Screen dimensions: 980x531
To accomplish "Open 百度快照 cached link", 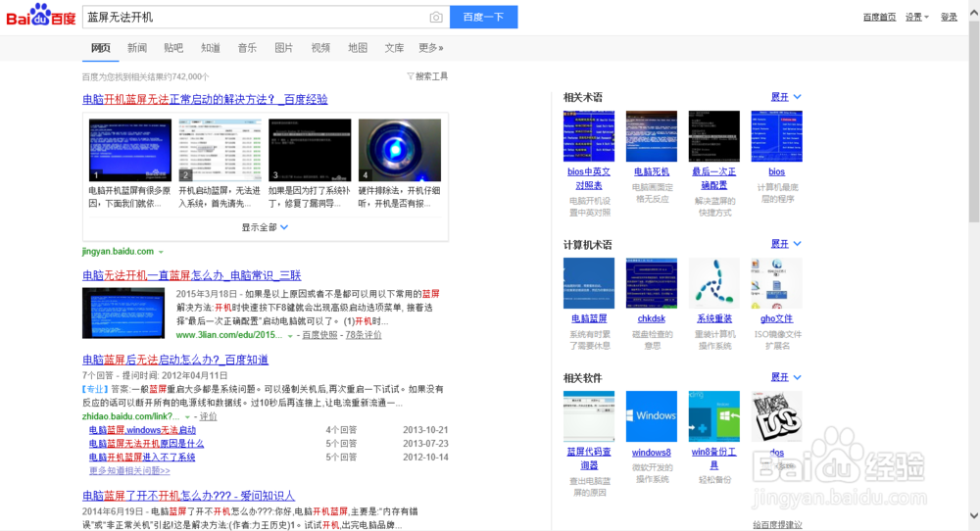I will pyautogui.click(x=319, y=335).
